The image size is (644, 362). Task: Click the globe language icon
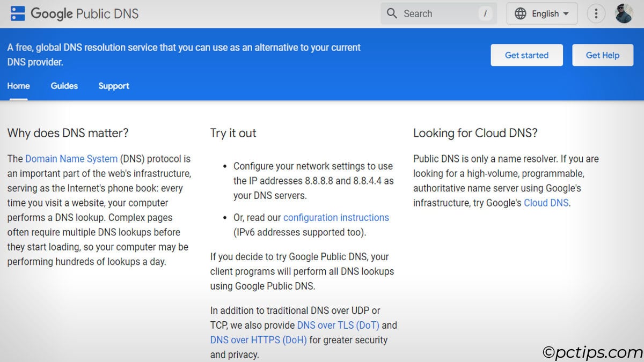tap(520, 13)
